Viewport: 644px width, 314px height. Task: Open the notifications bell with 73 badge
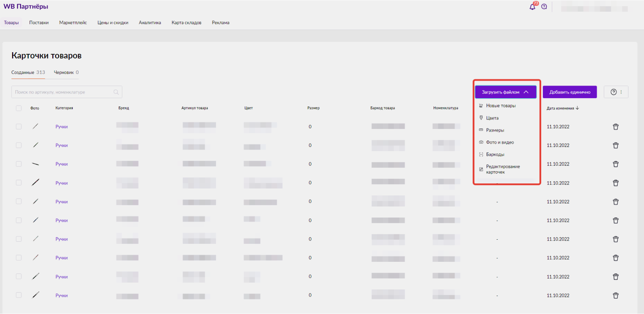click(532, 7)
